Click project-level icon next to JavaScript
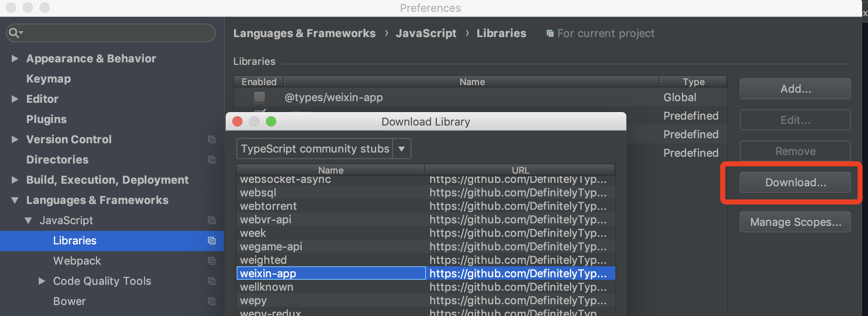This screenshot has width=868, height=316. point(212,220)
